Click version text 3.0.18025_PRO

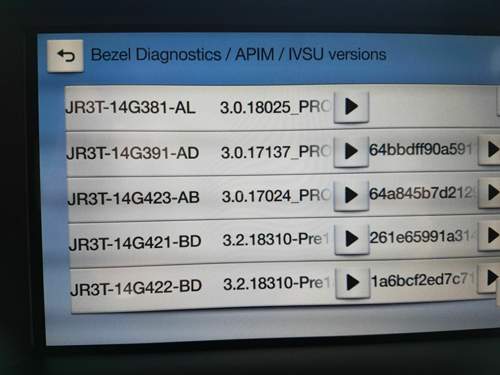pyautogui.click(x=275, y=107)
